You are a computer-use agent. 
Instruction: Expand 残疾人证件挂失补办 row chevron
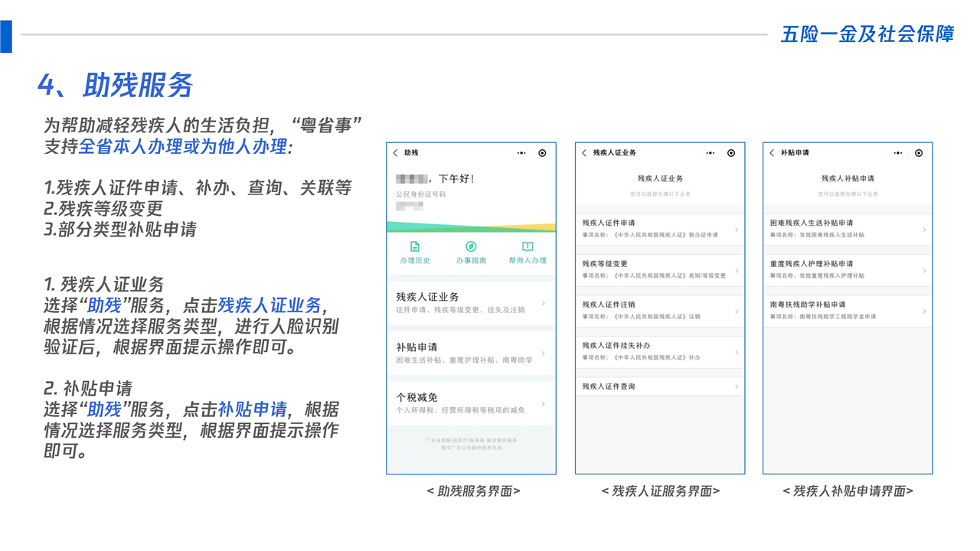coord(737,352)
